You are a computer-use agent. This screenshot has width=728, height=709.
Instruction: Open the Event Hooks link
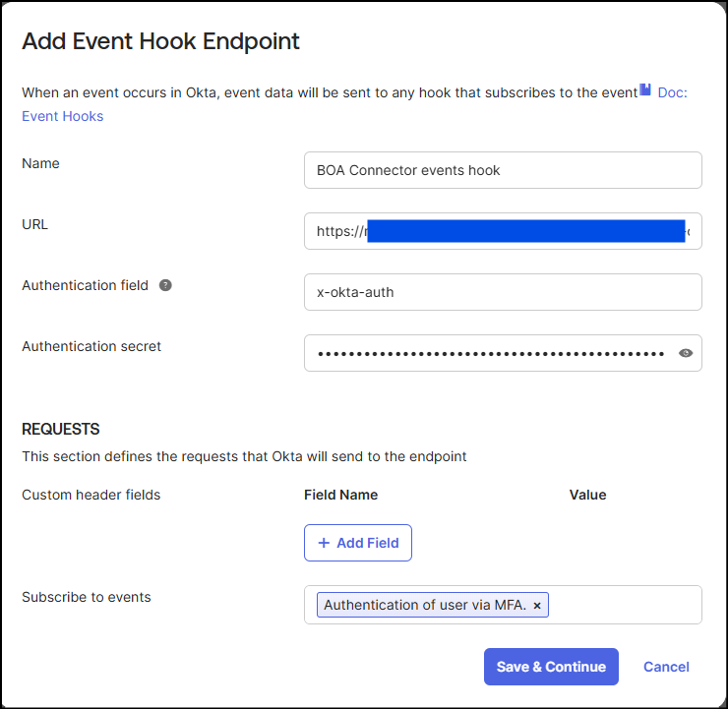pyautogui.click(x=63, y=116)
